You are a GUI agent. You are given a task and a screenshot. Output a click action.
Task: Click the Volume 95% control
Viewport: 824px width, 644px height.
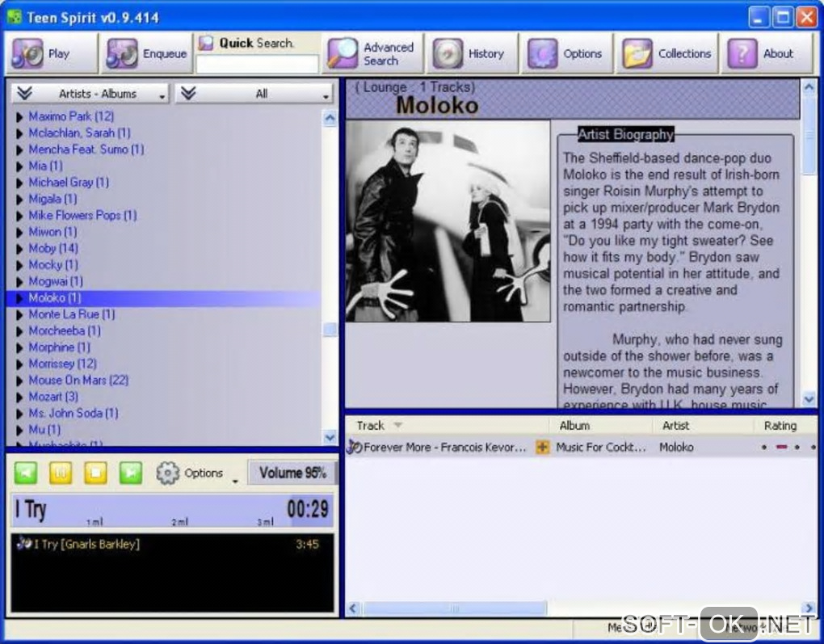pos(292,473)
